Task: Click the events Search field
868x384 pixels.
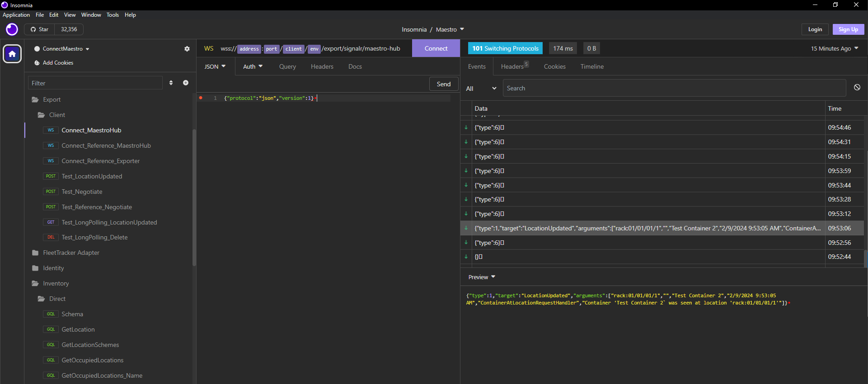Action: coord(674,88)
